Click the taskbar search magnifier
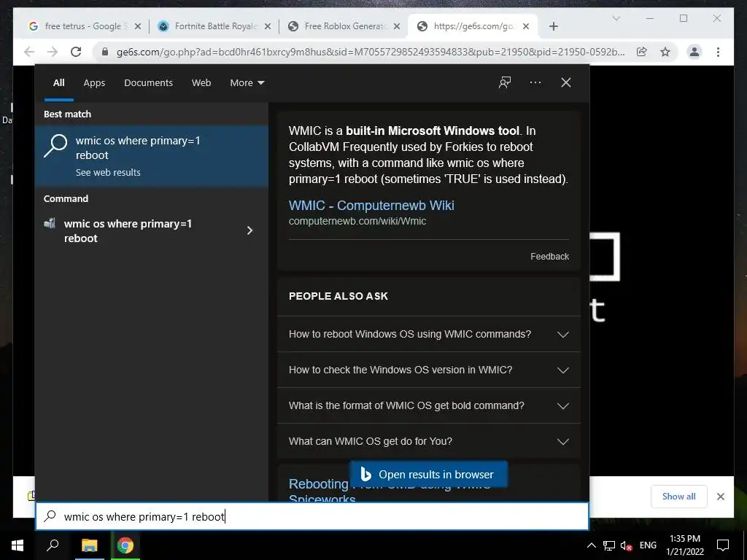The image size is (747, 560). (53, 545)
